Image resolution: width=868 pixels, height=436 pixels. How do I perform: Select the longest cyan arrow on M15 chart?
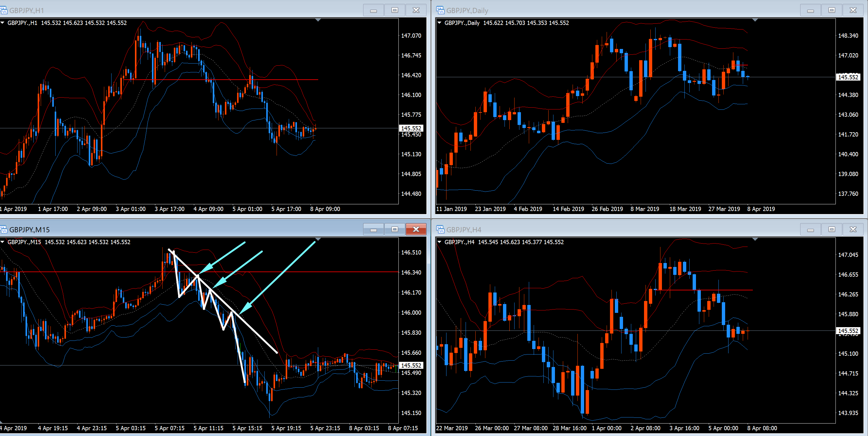pyautogui.click(x=280, y=275)
